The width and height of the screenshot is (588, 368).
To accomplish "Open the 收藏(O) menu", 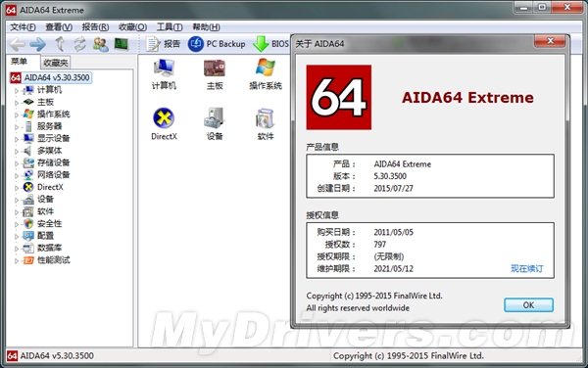I will pos(132,27).
